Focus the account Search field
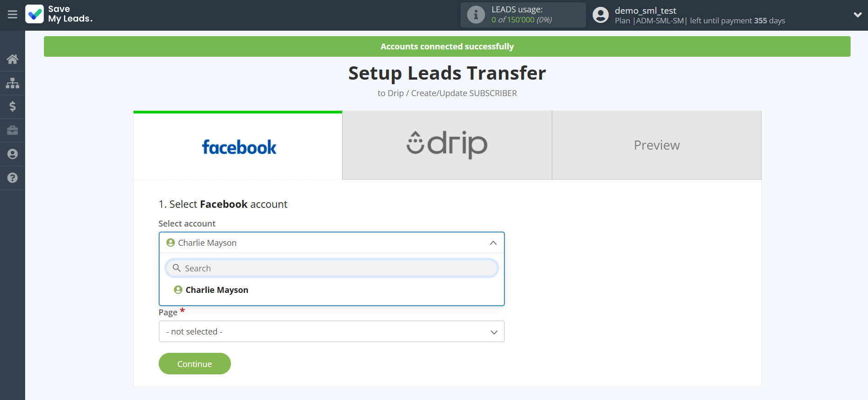This screenshot has height=400, width=868. 331,268
